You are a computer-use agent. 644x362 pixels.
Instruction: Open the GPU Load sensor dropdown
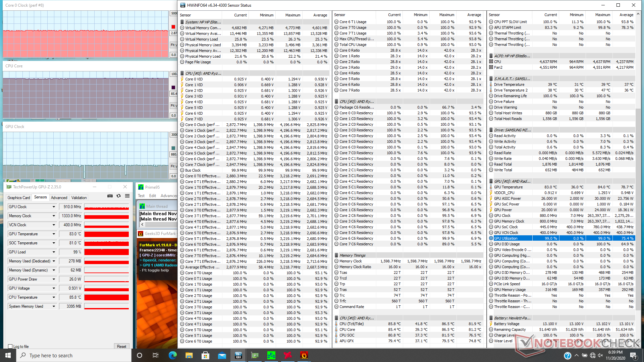coord(54,252)
